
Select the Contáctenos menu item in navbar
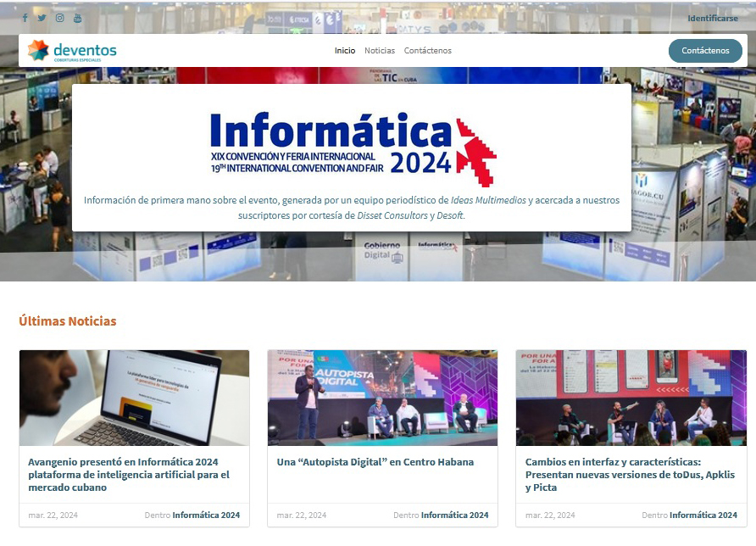[x=428, y=51]
